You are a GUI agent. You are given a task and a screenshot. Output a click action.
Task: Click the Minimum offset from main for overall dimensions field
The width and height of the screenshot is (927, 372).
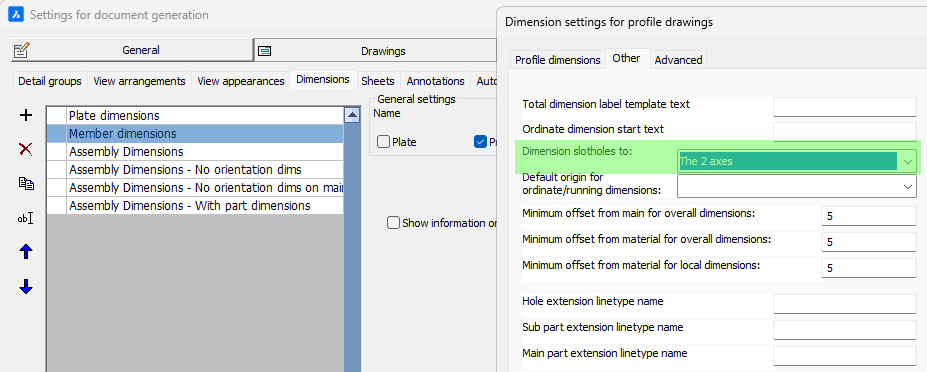tap(869, 216)
